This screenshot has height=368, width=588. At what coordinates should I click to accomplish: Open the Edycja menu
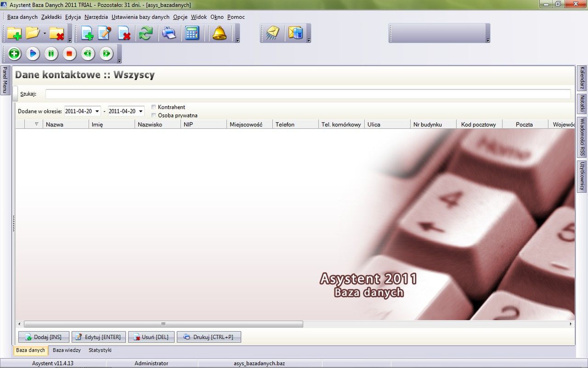[x=73, y=17]
